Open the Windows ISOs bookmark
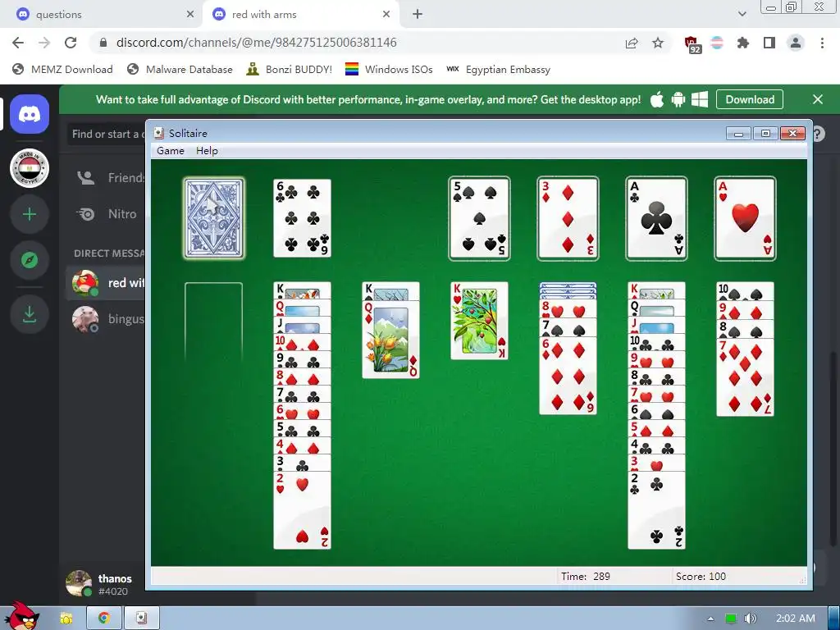This screenshot has width=840, height=630. pos(389,69)
